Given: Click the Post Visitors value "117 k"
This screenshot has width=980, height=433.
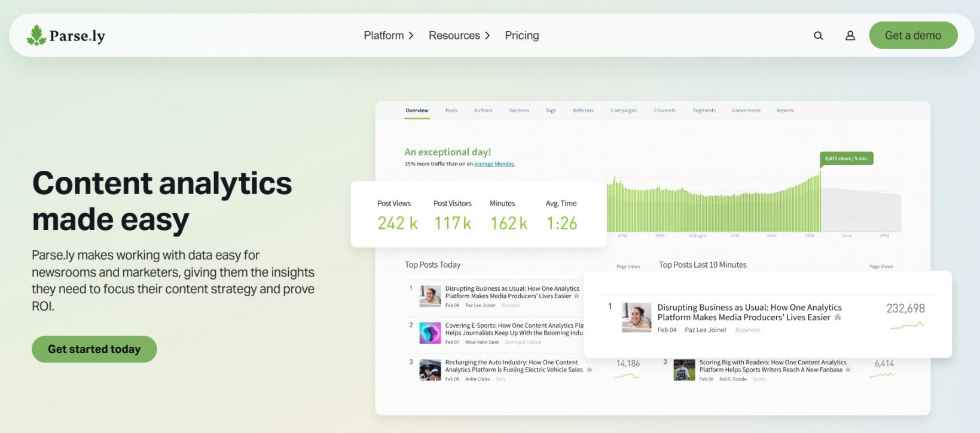Looking at the screenshot, I should click(x=453, y=223).
